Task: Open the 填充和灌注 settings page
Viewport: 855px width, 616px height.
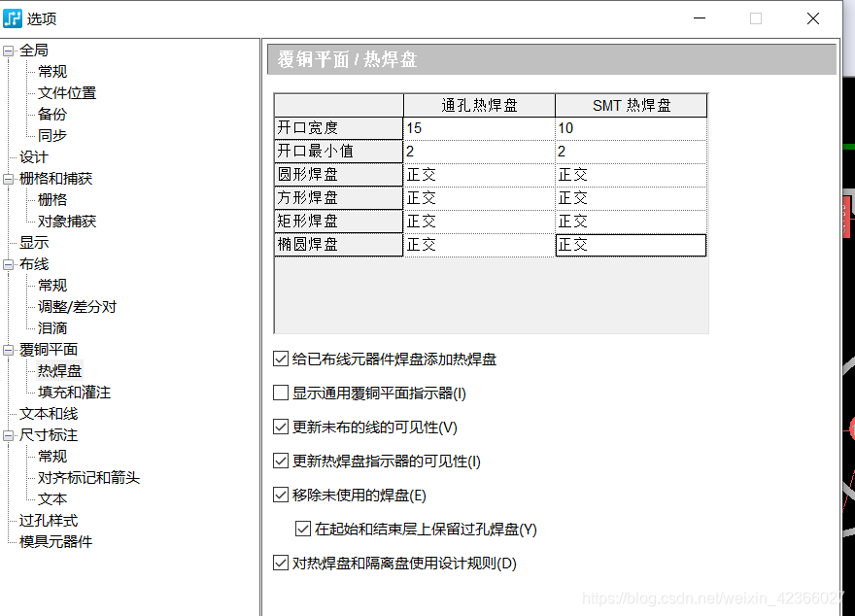Action: [74, 393]
